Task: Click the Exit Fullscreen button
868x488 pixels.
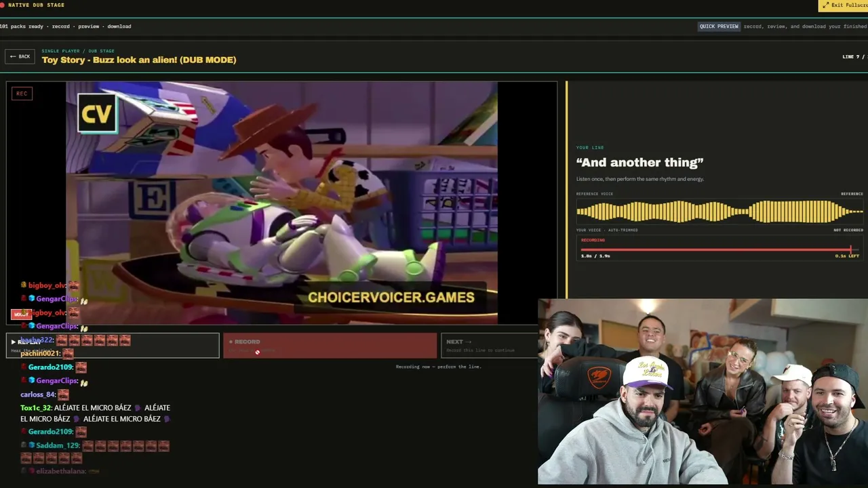Action: click(x=844, y=5)
